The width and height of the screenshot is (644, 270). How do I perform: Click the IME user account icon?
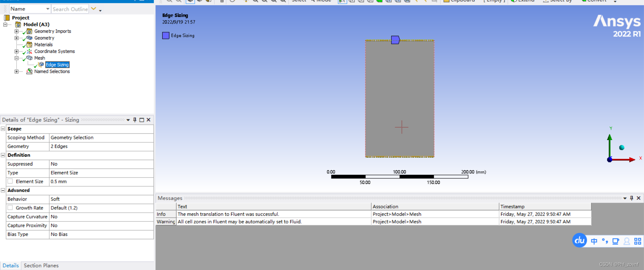coord(627,241)
